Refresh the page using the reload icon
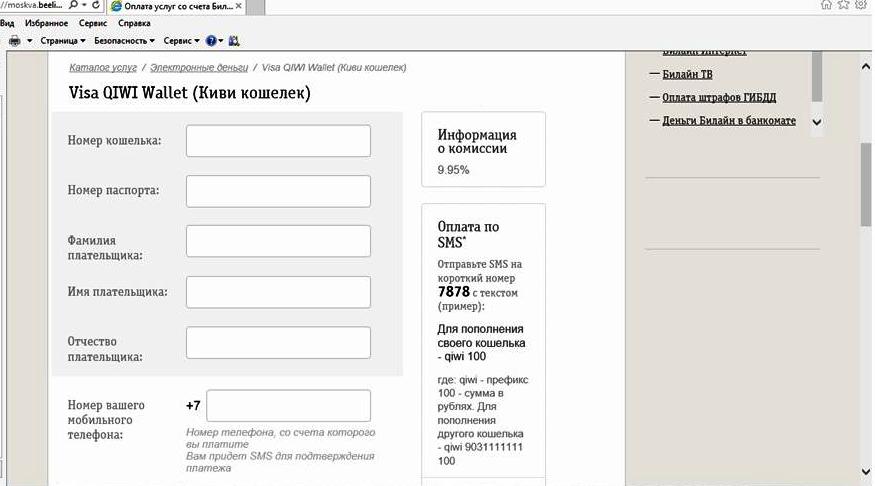 click(x=98, y=5)
